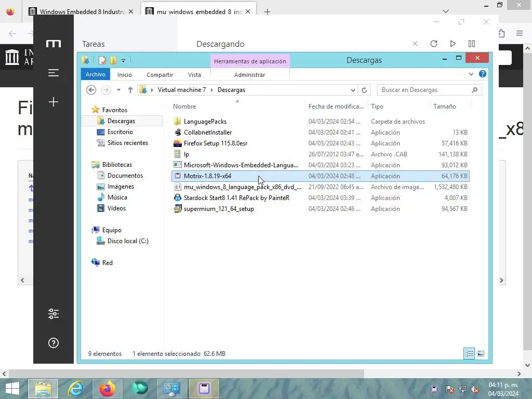The image size is (532, 399).
Task: Open Firefox hamburger menu
Action: [x=520, y=33]
